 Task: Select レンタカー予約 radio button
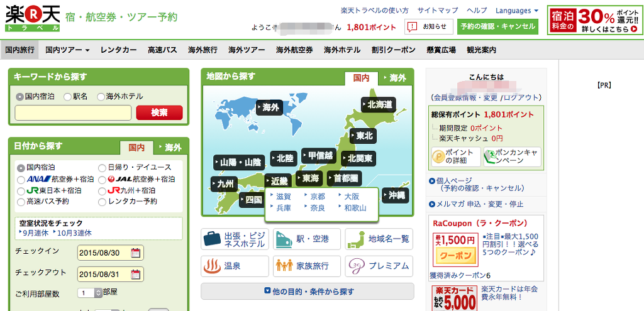point(102,202)
